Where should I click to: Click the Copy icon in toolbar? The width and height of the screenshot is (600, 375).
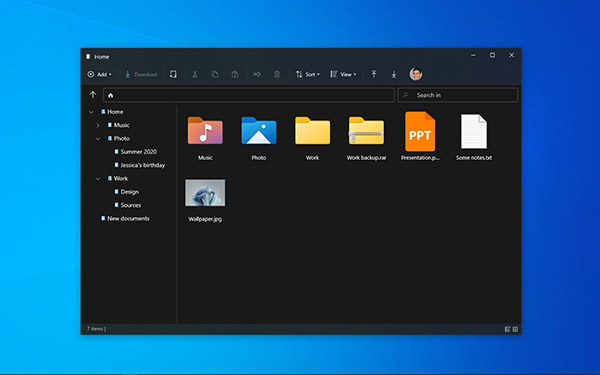tap(215, 74)
